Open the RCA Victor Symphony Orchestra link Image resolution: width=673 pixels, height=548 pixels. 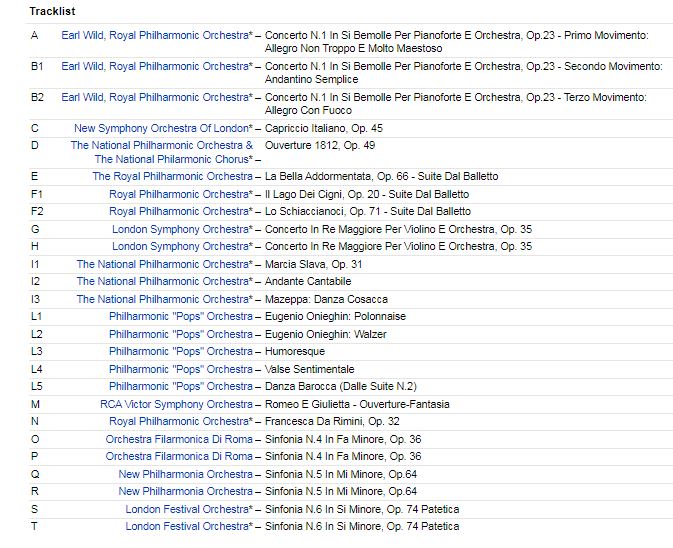[176, 405]
